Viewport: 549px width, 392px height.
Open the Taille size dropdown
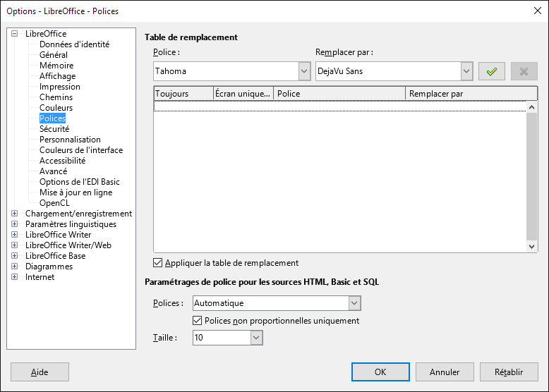tap(256, 338)
